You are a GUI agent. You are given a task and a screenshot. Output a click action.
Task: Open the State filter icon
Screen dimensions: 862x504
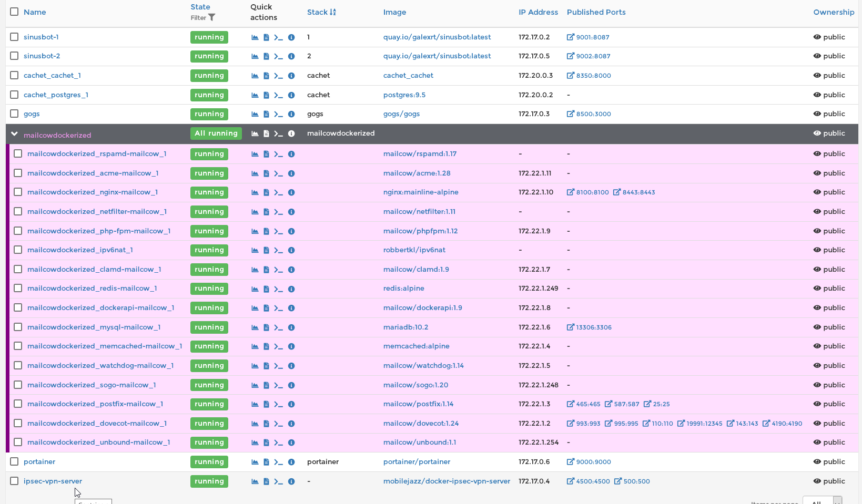pyautogui.click(x=212, y=17)
